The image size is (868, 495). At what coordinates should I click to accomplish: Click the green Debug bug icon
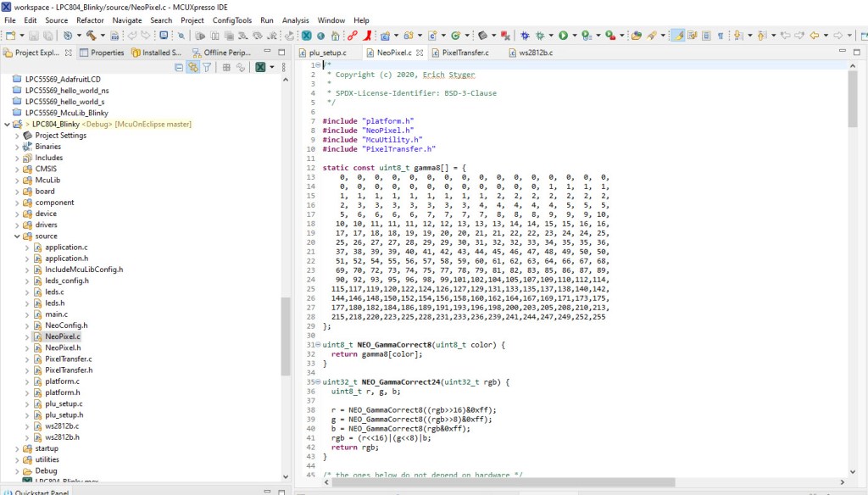click(x=542, y=36)
